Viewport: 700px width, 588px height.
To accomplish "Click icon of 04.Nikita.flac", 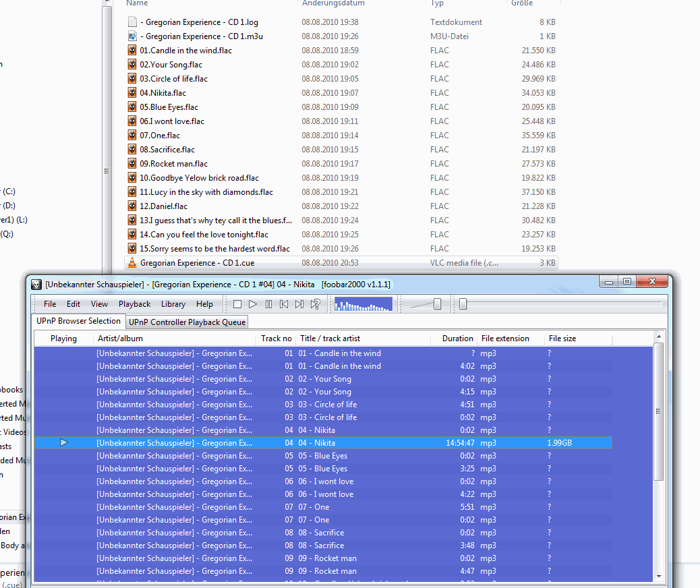I will tap(132, 93).
